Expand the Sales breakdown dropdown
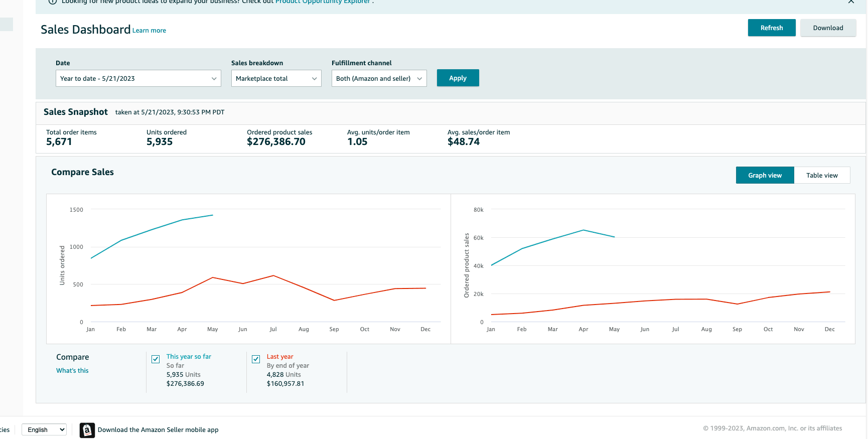Image resolution: width=868 pixels, height=439 pixels. [x=276, y=78]
